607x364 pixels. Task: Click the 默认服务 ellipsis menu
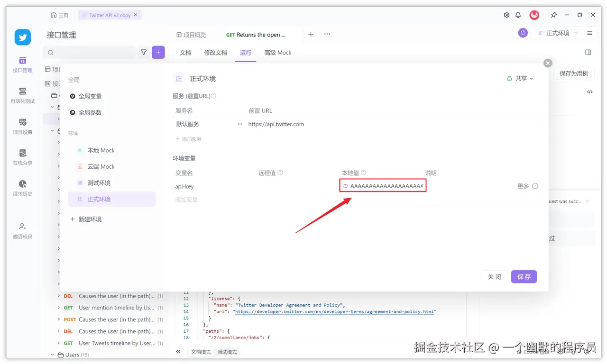[x=240, y=124]
